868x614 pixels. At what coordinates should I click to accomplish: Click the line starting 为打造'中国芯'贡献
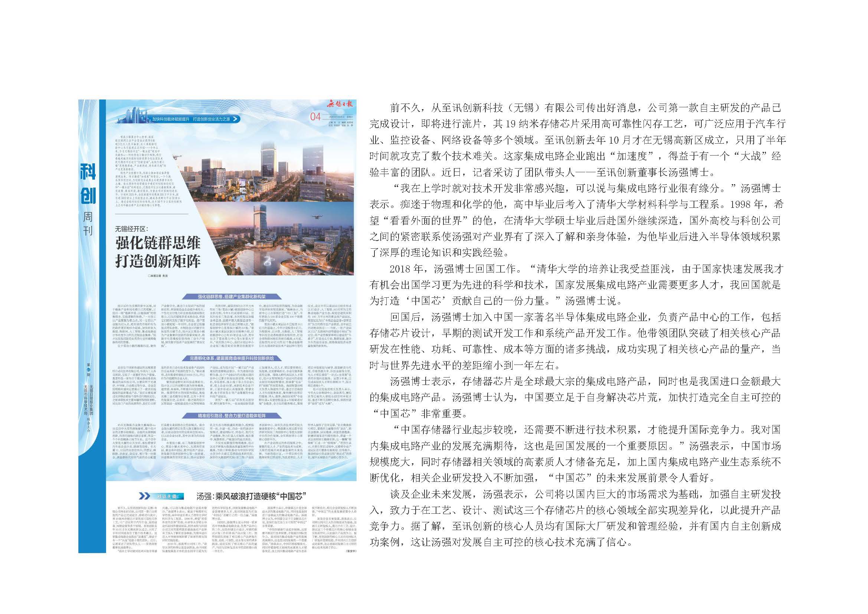coord(495,302)
